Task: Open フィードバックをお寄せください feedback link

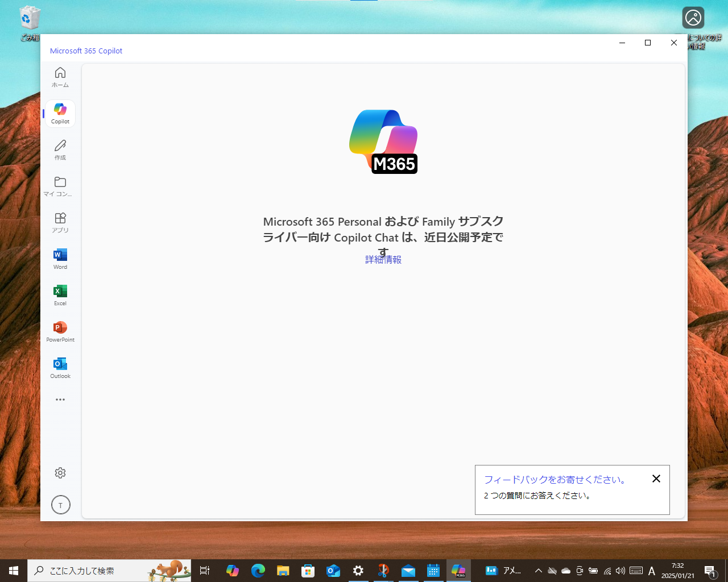Action: coord(555,480)
